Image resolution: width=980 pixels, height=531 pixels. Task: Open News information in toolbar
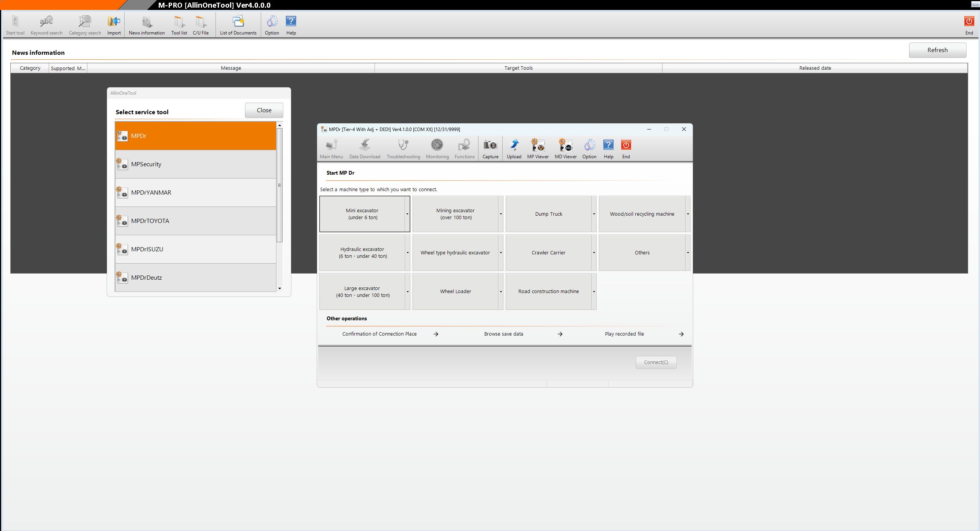pyautogui.click(x=147, y=25)
